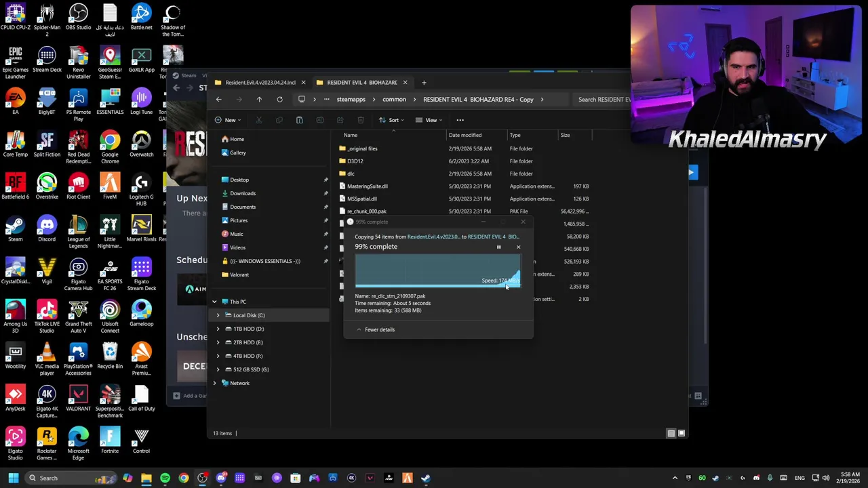Screen dimensions: 868x488
Task: Close the Resident.Evil.4.v2023.04.24 tab
Action: (x=303, y=83)
